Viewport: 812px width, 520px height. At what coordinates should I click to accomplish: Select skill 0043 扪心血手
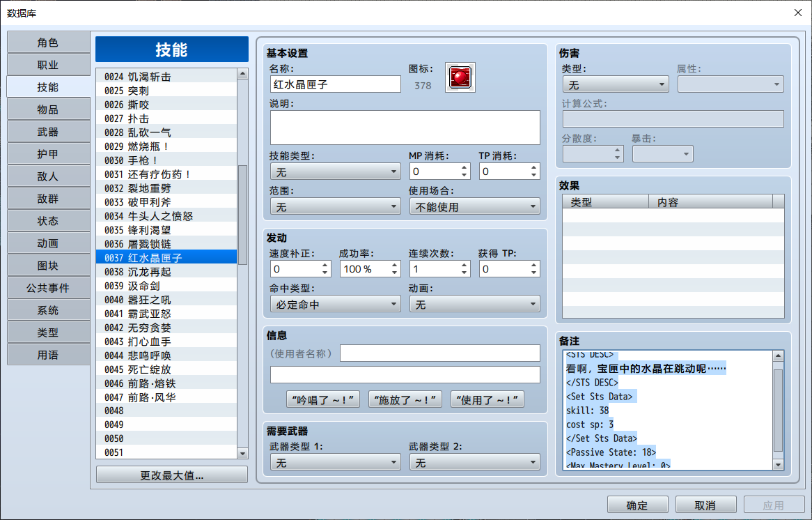(166, 342)
